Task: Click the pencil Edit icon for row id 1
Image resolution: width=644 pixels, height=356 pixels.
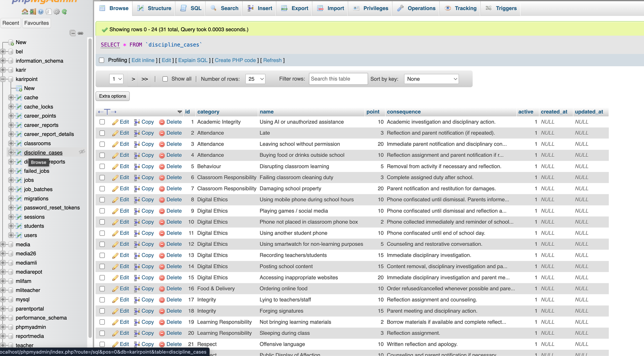Action: [x=115, y=122]
